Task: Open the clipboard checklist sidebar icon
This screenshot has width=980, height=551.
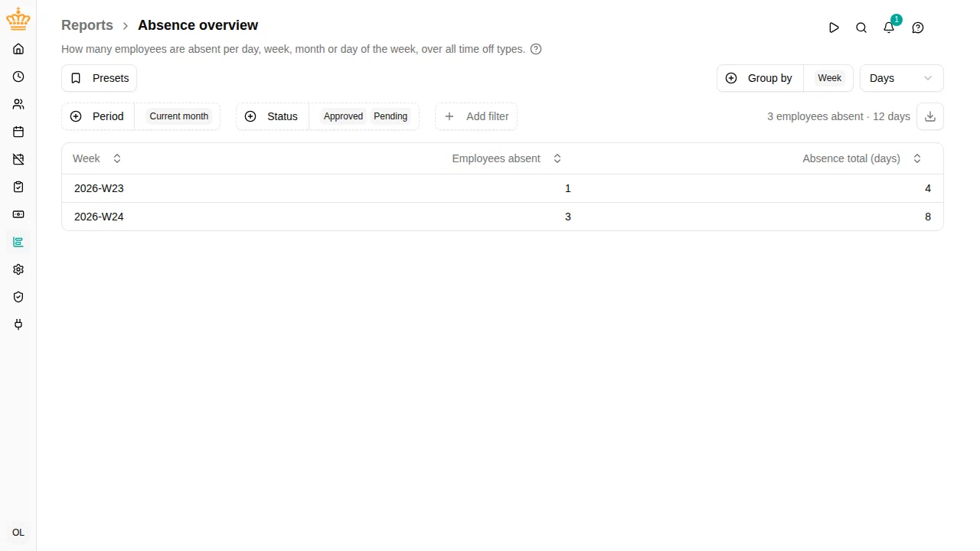Action: tap(18, 187)
